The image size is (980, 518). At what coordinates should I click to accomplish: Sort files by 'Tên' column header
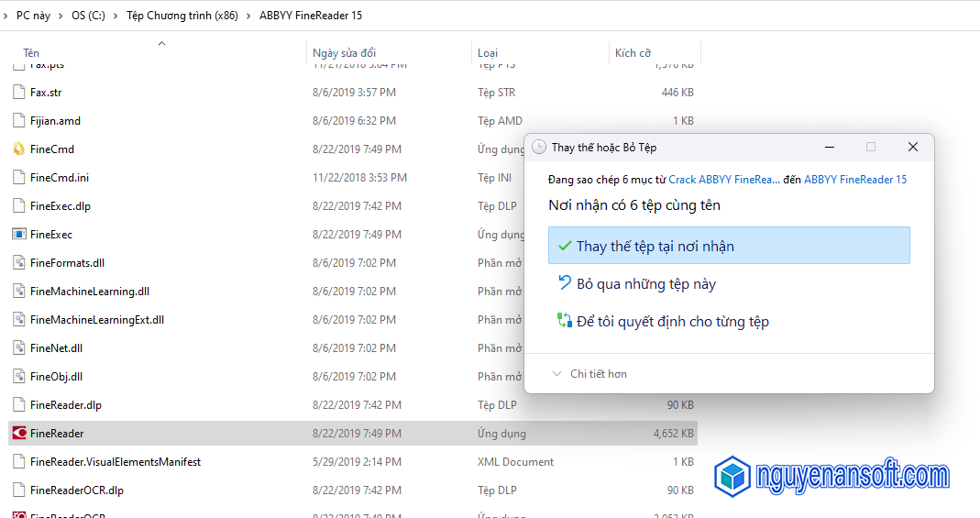[x=32, y=53]
